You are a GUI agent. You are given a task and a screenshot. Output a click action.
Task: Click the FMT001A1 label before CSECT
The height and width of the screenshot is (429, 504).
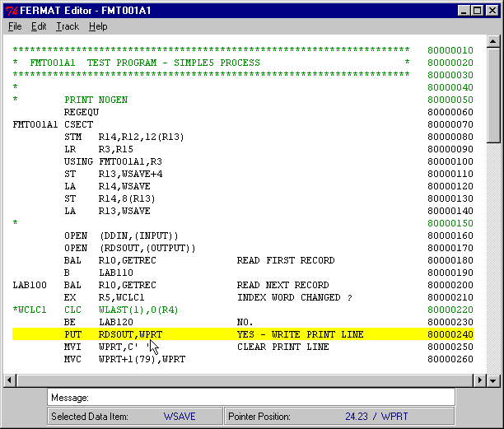click(35, 124)
